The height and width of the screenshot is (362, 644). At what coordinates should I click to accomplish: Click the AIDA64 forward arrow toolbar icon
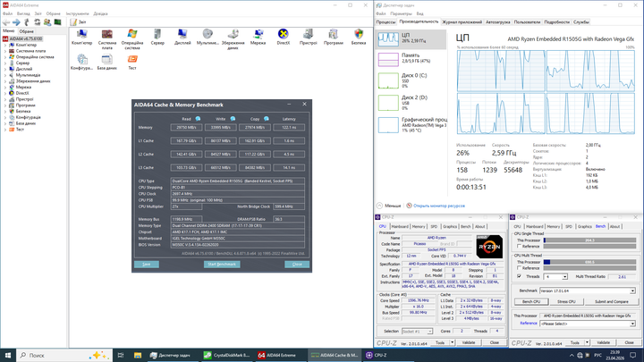pyautogui.click(x=16, y=22)
